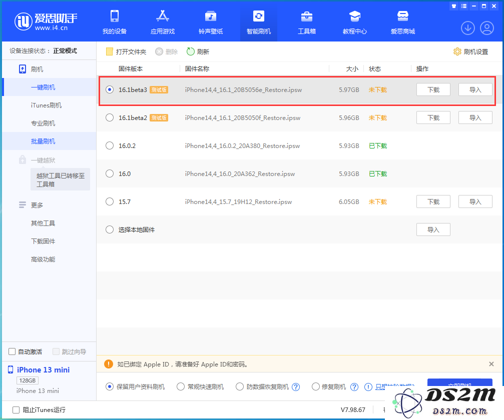
Task: Visit the 爱思商城 store
Action: (x=403, y=22)
